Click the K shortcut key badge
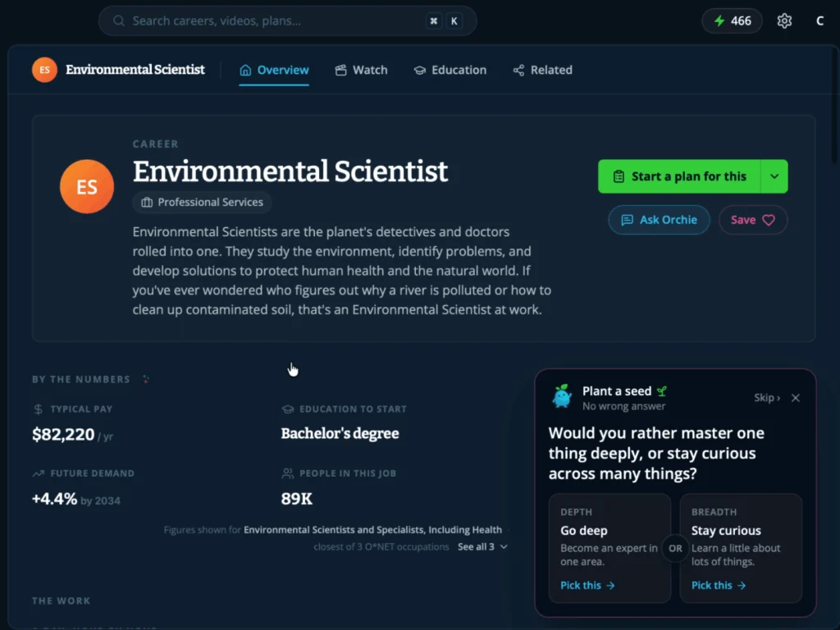The height and width of the screenshot is (630, 840). click(x=454, y=21)
